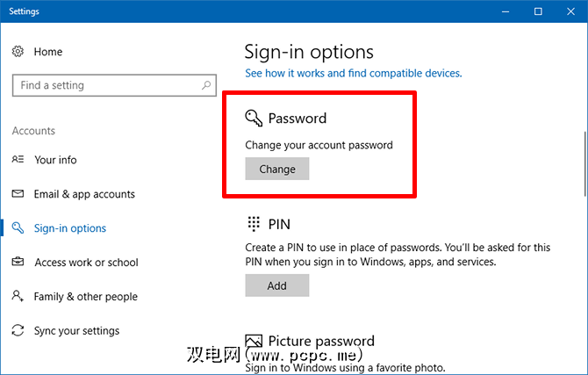Click the Access work or school briefcase icon
Viewport: 588px width, 375px height.
tap(18, 263)
